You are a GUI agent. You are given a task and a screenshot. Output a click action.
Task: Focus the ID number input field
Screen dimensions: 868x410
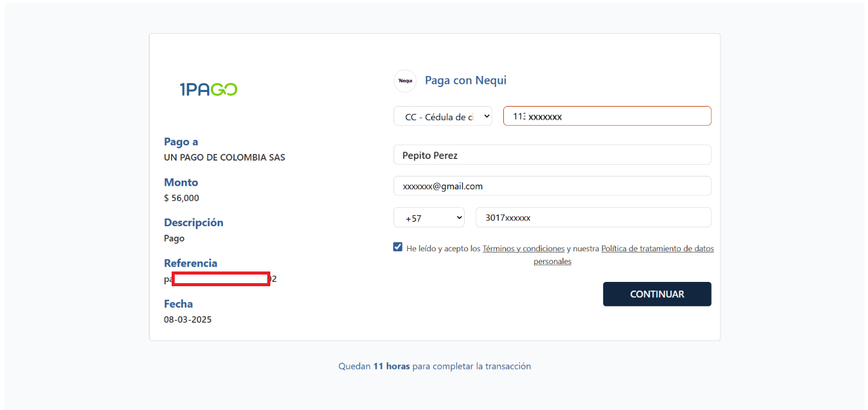click(x=607, y=116)
